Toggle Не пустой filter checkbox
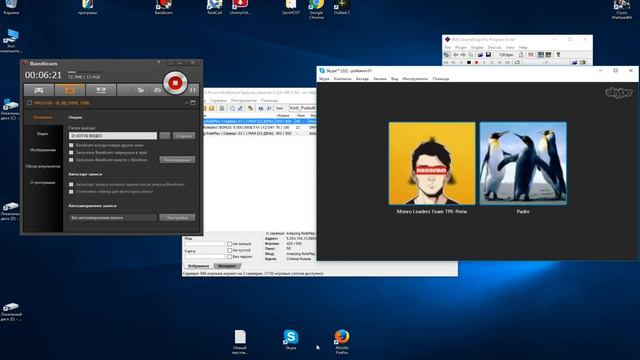Screen dimensions: 640x360 point(230,251)
